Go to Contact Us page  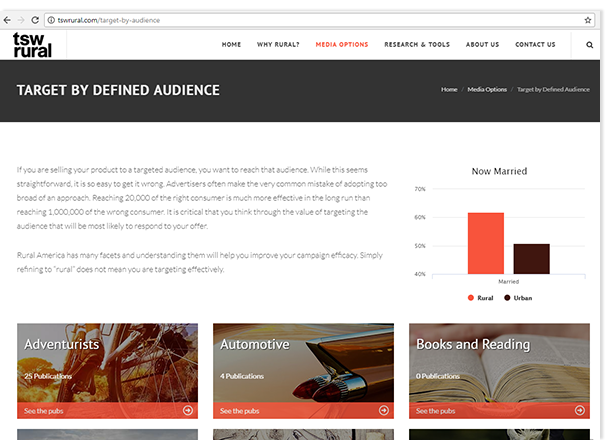pyautogui.click(x=535, y=45)
